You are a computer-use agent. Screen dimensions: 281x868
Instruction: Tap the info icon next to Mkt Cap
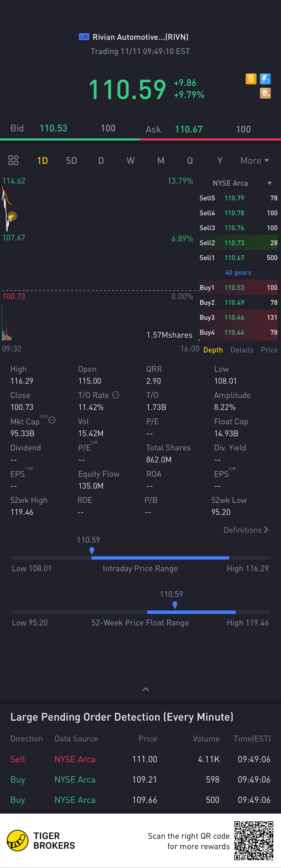[x=52, y=420]
